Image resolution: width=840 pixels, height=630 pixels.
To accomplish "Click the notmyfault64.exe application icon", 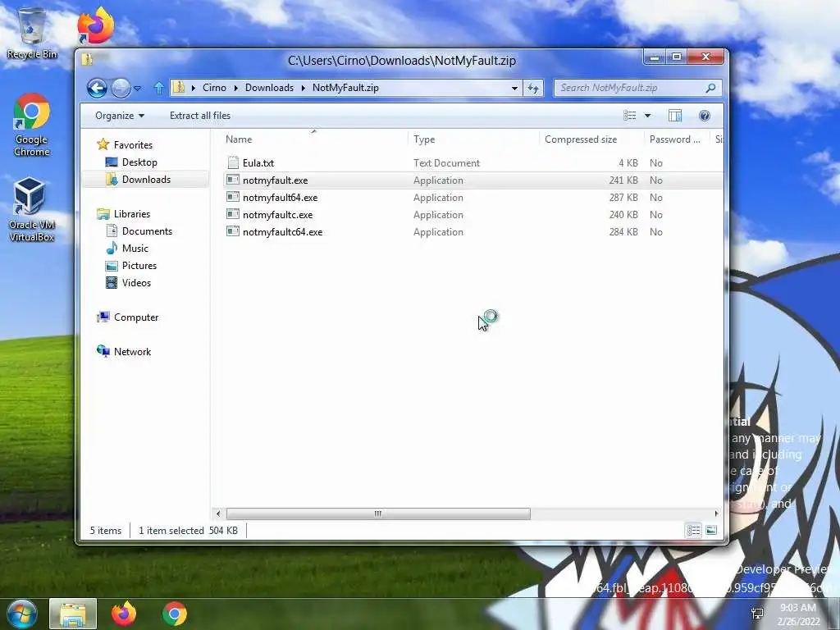I will click(232, 197).
